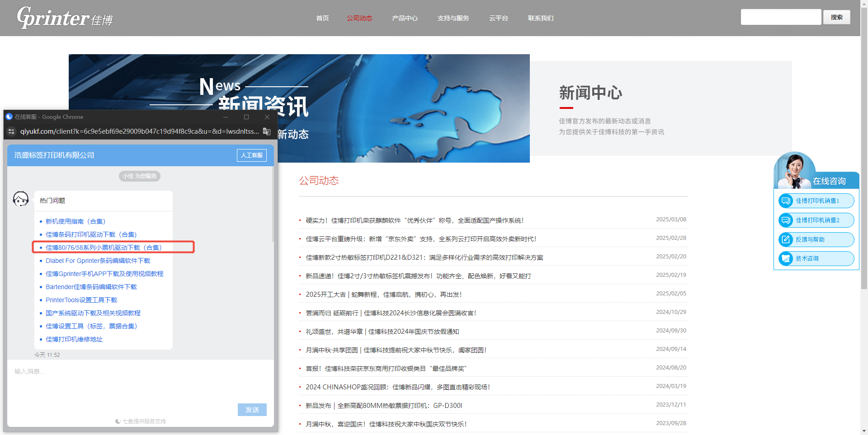Click the Gprinter 佳博 logo
This screenshot has height=435, width=868.
pos(65,18)
